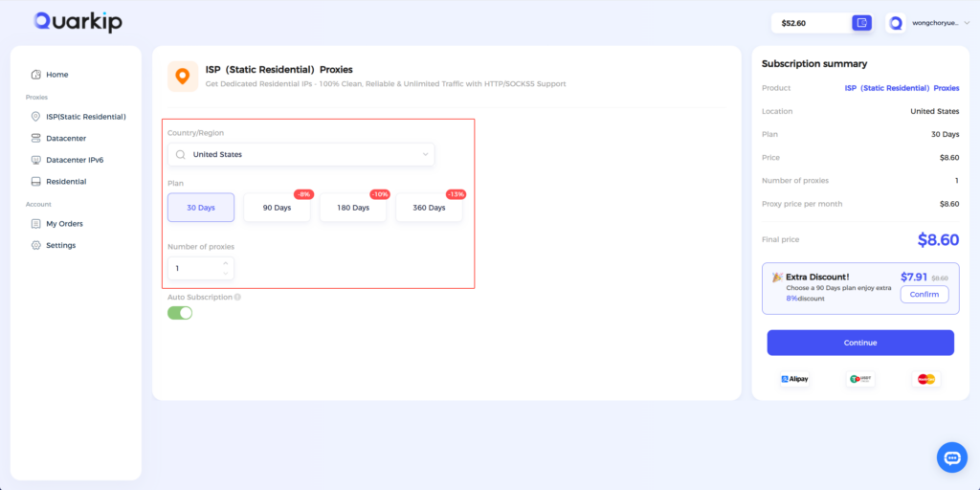Image resolution: width=980 pixels, height=490 pixels.
Task: Go to ISP(Static Residential) page
Action: coord(86,117)
